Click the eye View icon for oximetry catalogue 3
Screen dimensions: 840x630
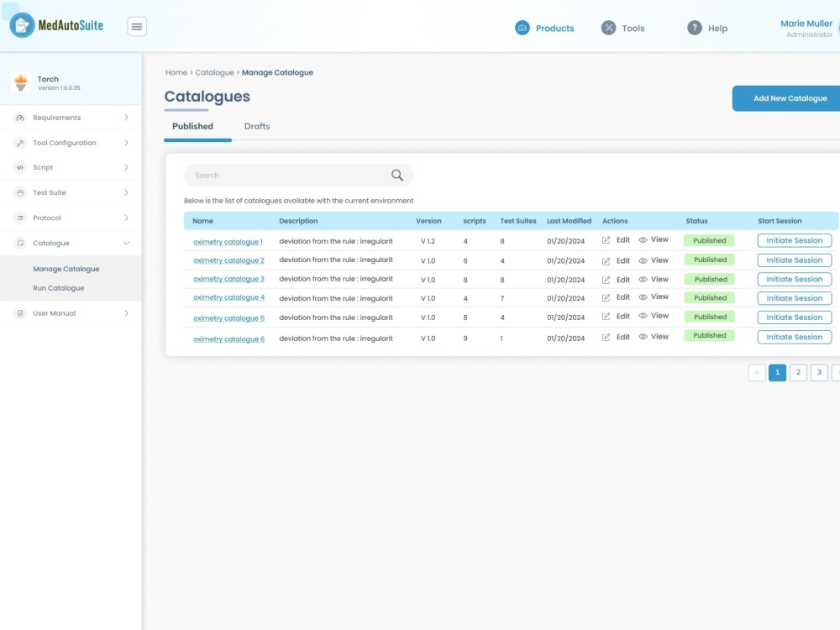tap(643, 280)
